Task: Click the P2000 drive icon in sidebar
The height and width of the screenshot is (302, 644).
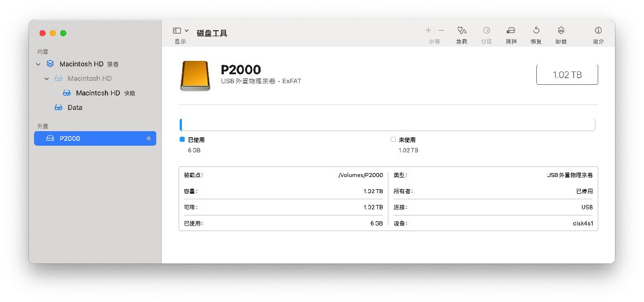Action: 50,138
